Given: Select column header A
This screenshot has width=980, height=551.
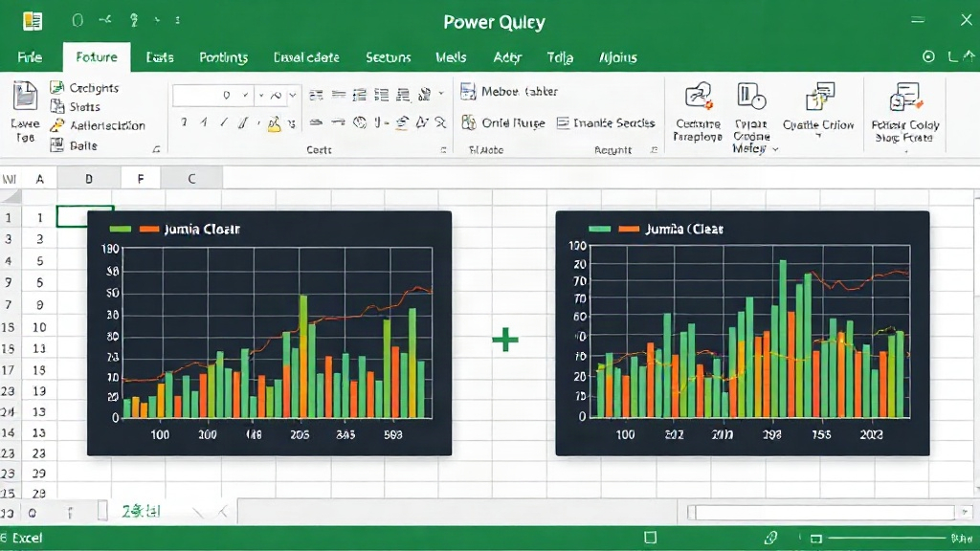Looking at the screenshot, I should coord(40,179).
